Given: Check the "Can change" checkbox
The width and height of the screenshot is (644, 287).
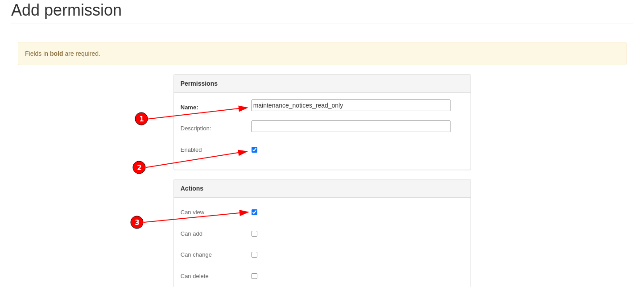Looking at the screenshot, I should 254,254.
